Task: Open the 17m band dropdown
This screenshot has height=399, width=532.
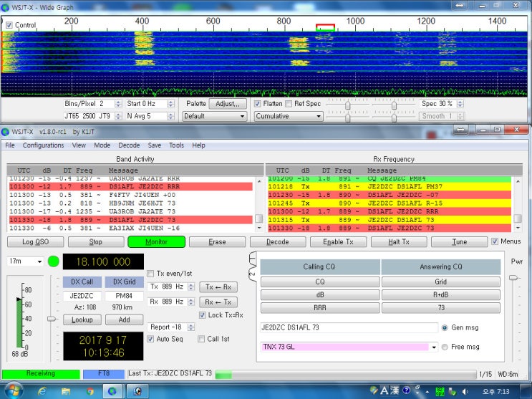Action: pos(26,262)
